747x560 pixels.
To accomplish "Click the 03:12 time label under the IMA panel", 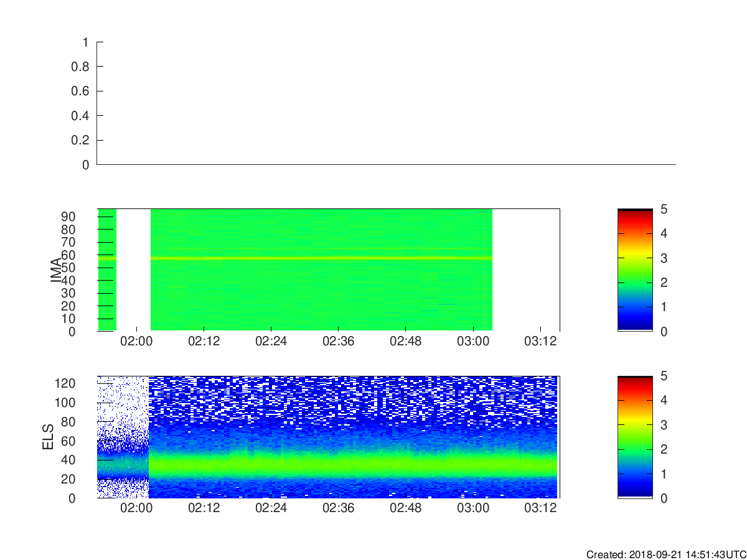I will [540, 341].
